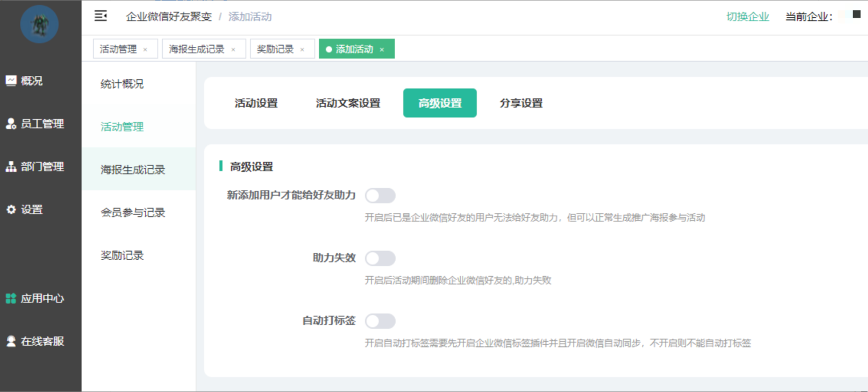This screenshot has width=868, height=392.
Task: Click 切换企业 link in header
Action: click(x=748, y=17)
